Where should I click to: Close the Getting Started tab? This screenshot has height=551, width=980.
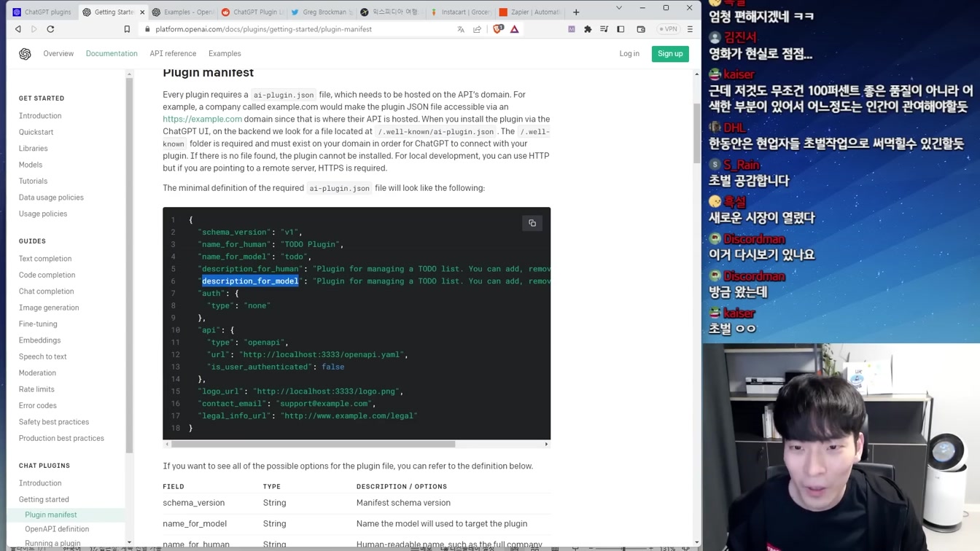(142, 12)
